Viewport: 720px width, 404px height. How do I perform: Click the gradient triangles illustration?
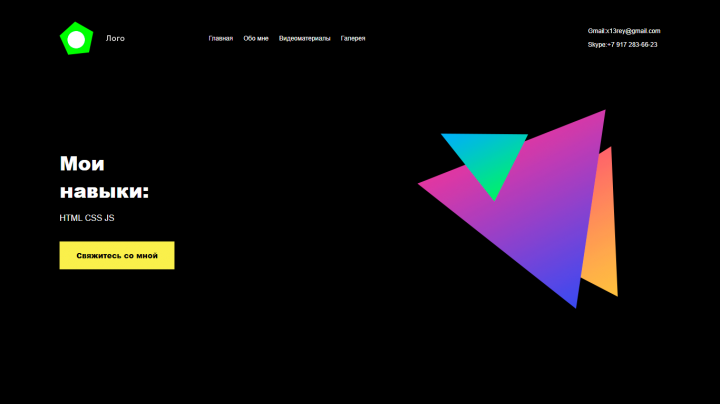pos(518,209)
